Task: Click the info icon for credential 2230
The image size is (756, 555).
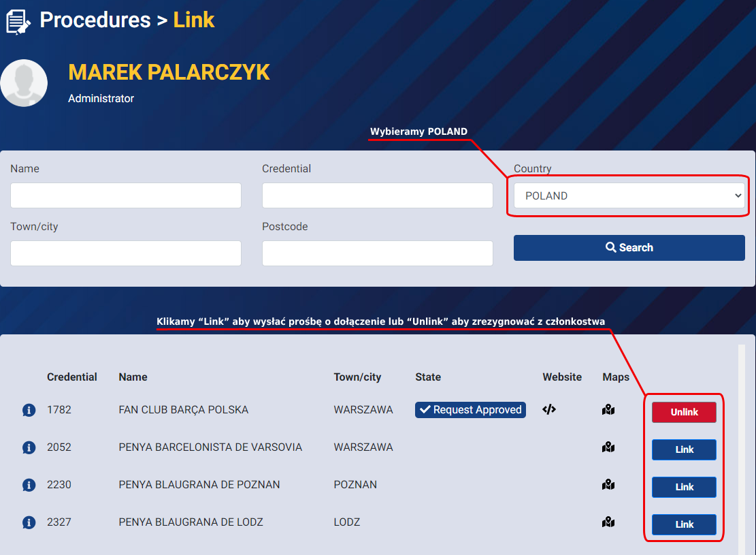Action: pos(29,485)
